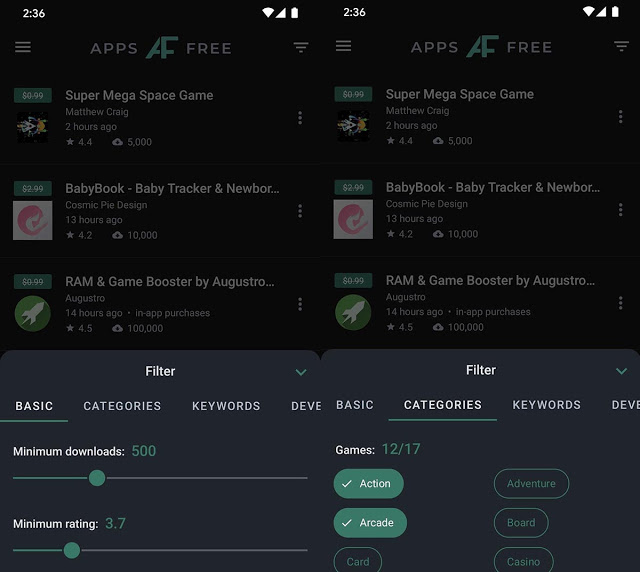The height and width of the screenshot is (572, 640).
Task: Switch to Keywords tab on right panel
Action: [547, 405]
